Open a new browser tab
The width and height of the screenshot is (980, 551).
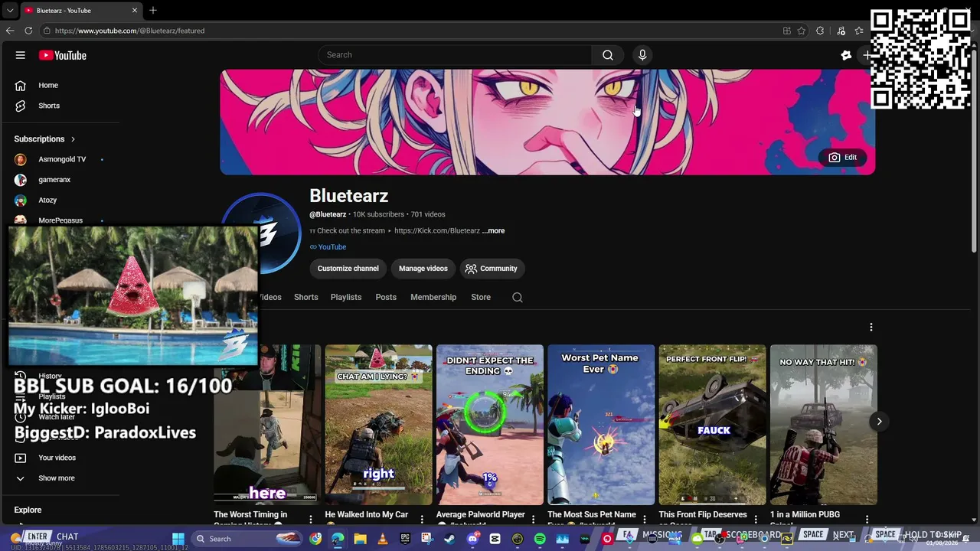click(153, 10)
